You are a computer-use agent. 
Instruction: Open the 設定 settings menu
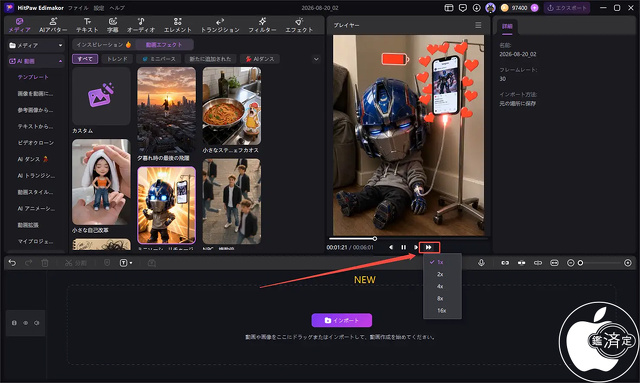[99, 8]
